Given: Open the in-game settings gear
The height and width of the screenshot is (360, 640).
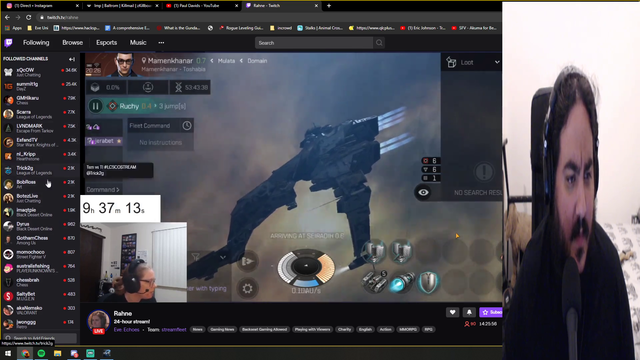Looking at the screenshot, I should tap(247, 289).
